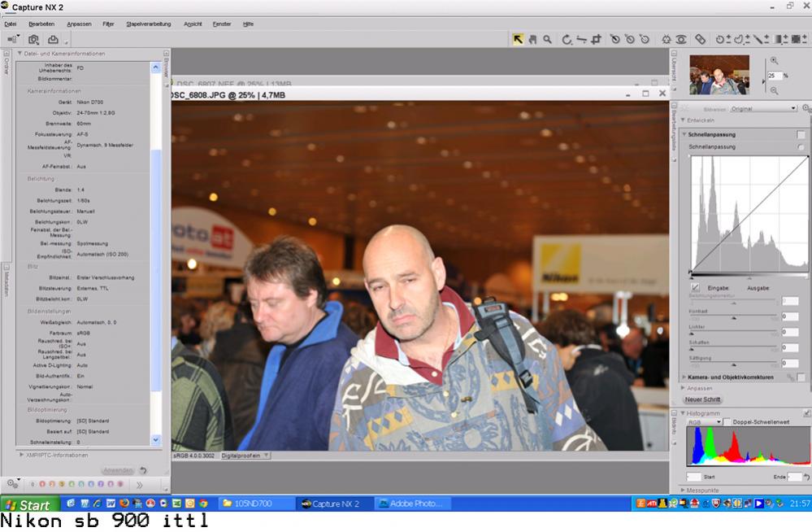The width and height of the screenshot is (812, 532).
Task: Click the Capture NX 2 taskbar button
Action: 335,504
